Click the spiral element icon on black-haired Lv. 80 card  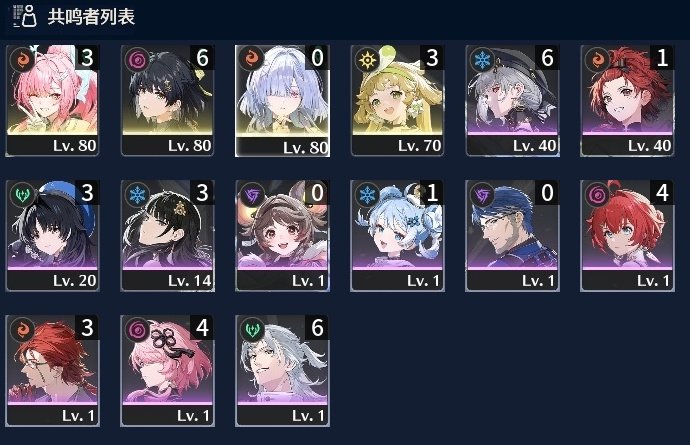pyautogui.click(x=136, y=59)
